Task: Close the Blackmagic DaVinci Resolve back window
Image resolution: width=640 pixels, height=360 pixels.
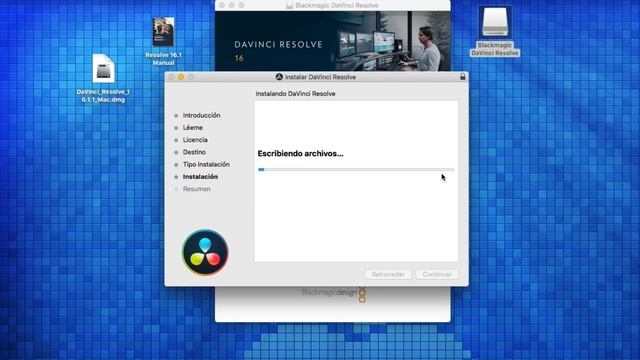Action: pos(222,5)
